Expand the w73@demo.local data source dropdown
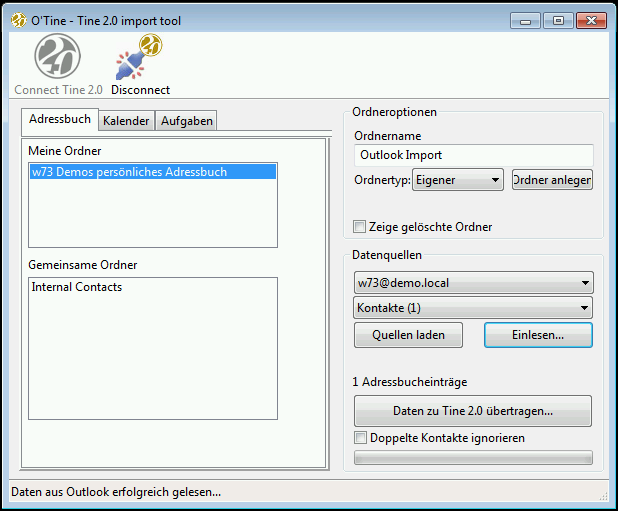Viewport: 618px width, 511px height. 473,283
